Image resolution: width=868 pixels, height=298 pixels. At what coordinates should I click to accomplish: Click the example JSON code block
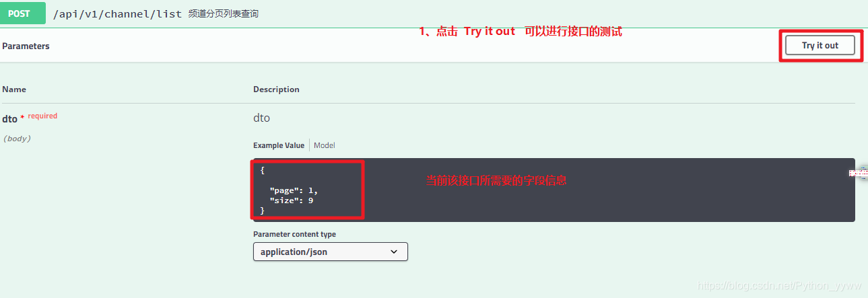tap(554, 190)
